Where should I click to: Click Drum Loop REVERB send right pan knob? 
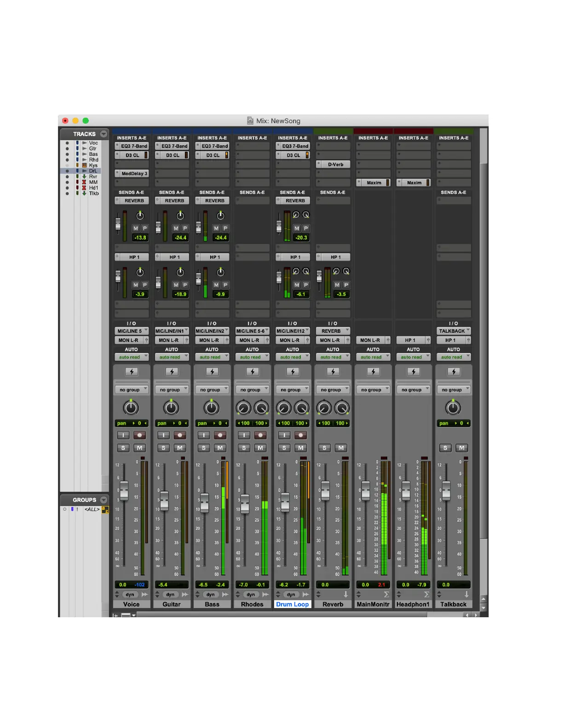click(306, 215)
